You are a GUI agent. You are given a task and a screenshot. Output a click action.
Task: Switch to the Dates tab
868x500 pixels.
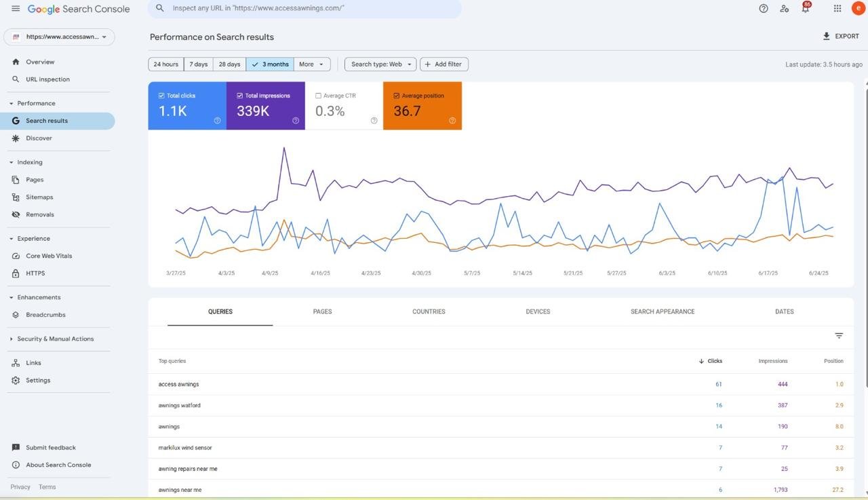785,311
